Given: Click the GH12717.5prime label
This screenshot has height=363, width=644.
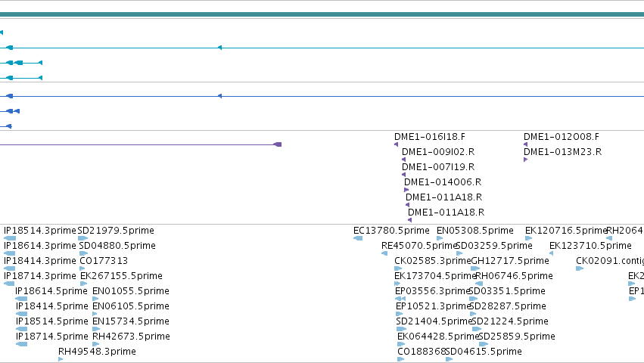Looking at the screenshot, I should (x=510, y=261).
